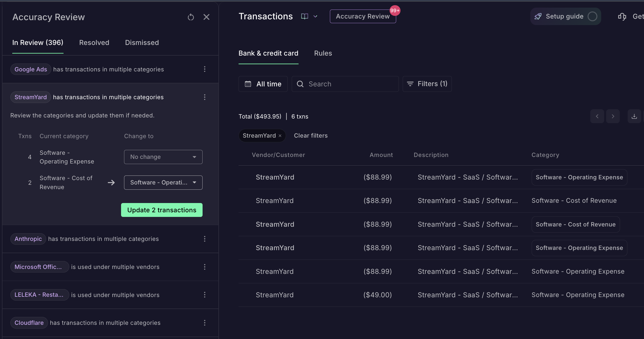
Task: Download the transactions list
Action: click(634, 116)
